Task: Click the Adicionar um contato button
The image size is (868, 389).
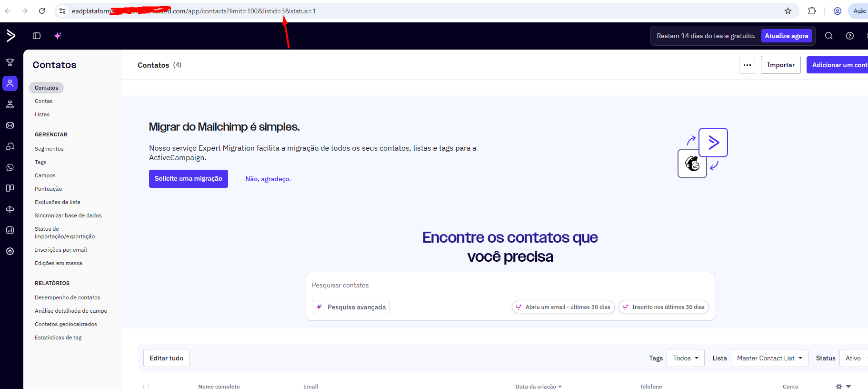Action: tap(838, 65)
